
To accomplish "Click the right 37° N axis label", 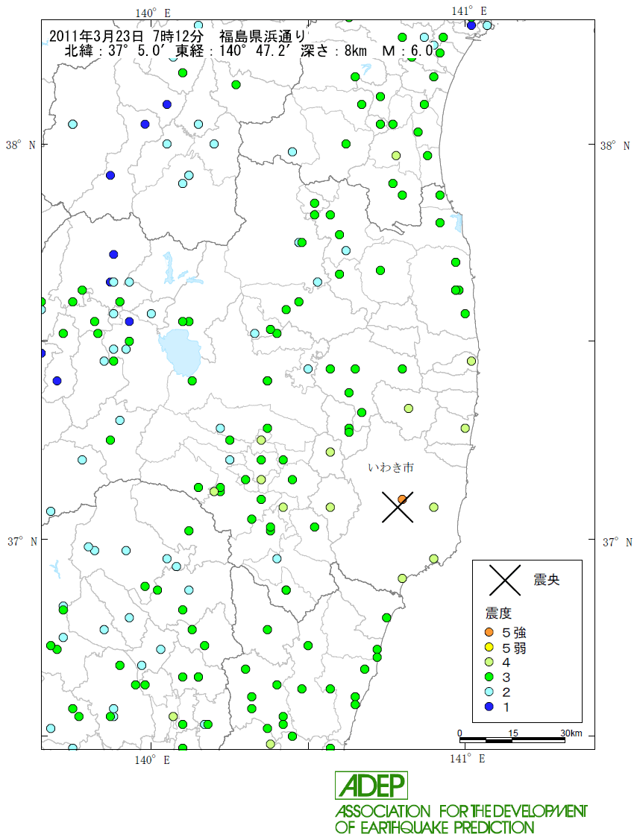I will pos(617,542).
